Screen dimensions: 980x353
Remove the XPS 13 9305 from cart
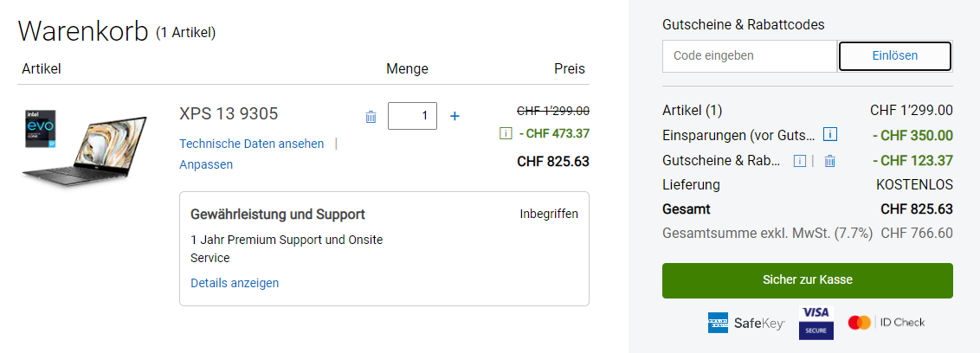[x=371, y=117]
